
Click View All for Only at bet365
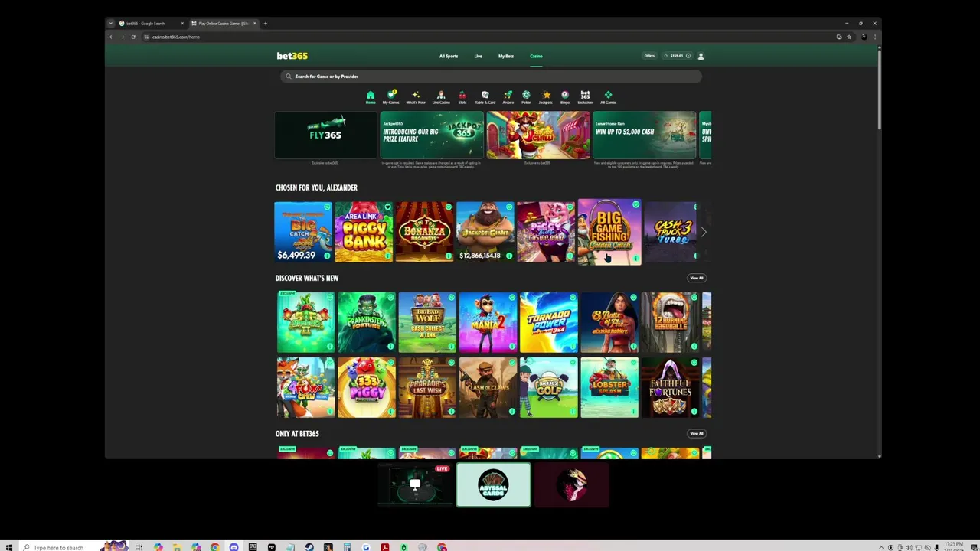point(696,433)
